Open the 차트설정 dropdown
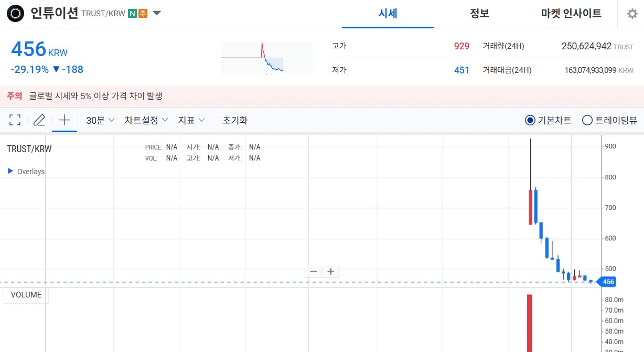Viewport: 644px width, 352px height. (x=146, y=120)
